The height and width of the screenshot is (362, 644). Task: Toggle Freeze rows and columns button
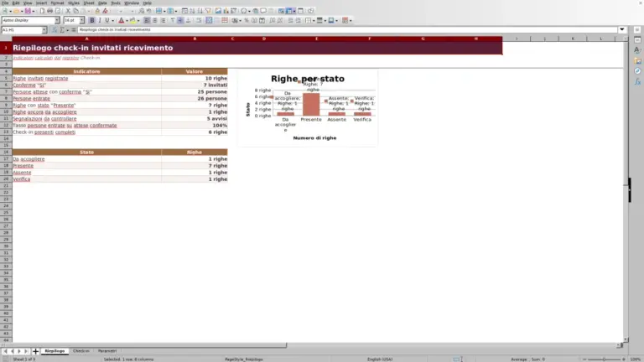[x=289, y=11]
